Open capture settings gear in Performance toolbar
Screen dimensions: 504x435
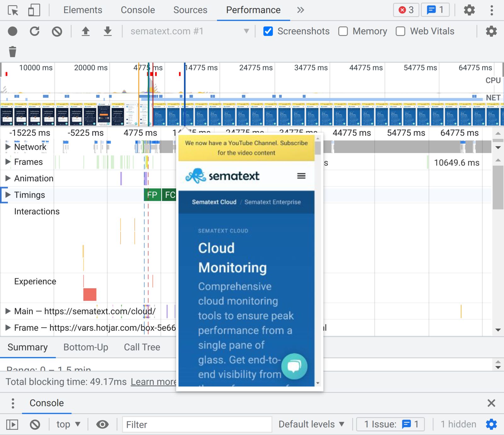491,31
